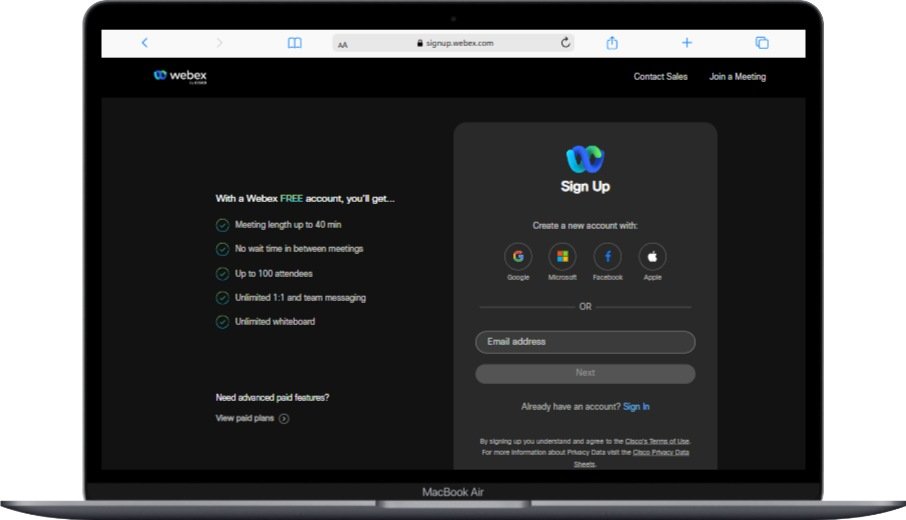Click the Webex logo in header
Image resolution: width=906 pixels, height=520 pixels.
coord(180,76)
